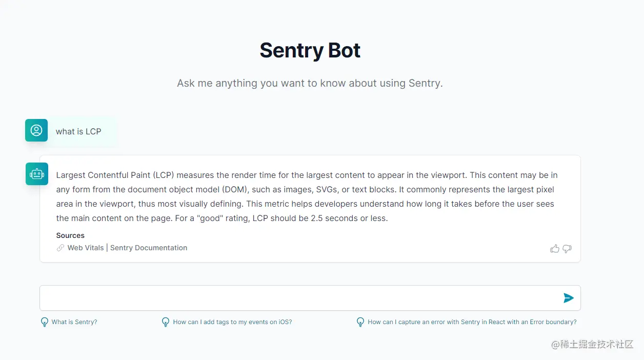This screenshot has height=360, width=644.
Task: Choose "How can I add tags to my events on iOS?"
Action: [232, 322]
